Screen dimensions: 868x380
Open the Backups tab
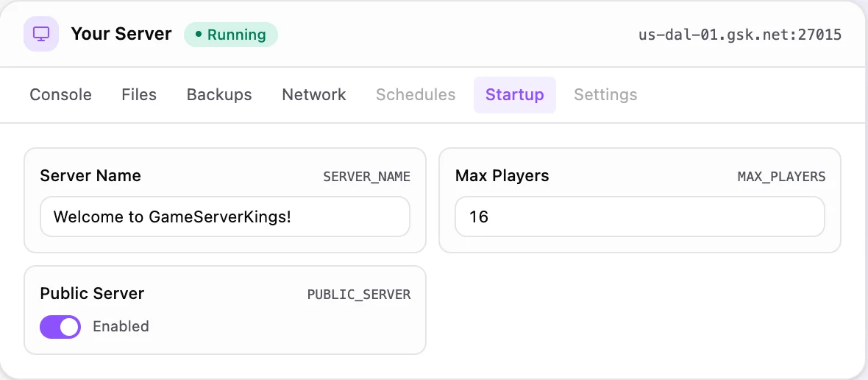click(x=219, y=95)
